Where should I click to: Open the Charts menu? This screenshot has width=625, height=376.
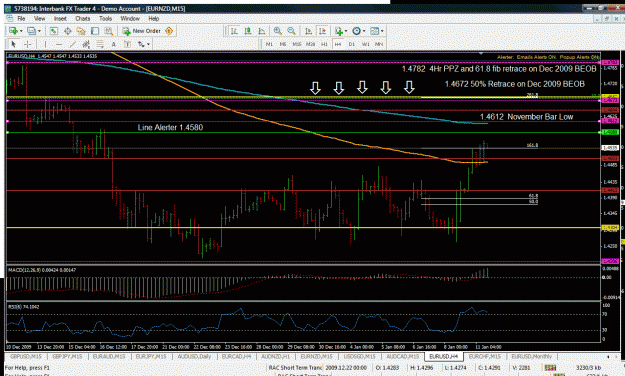click(83, 18)
